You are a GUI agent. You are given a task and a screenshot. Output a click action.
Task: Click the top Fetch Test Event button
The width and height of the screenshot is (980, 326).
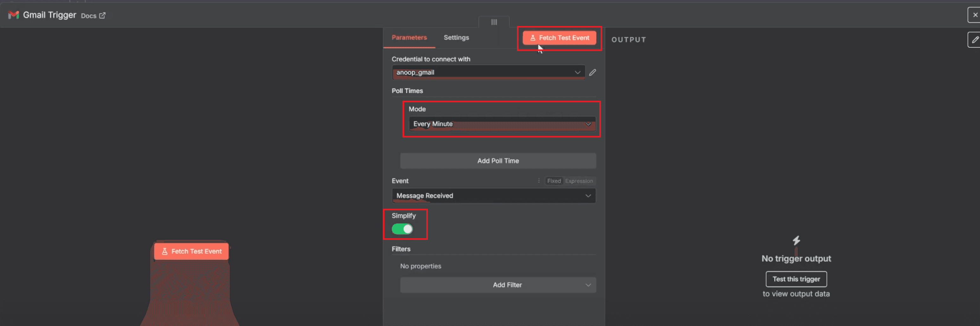(559, 38)
